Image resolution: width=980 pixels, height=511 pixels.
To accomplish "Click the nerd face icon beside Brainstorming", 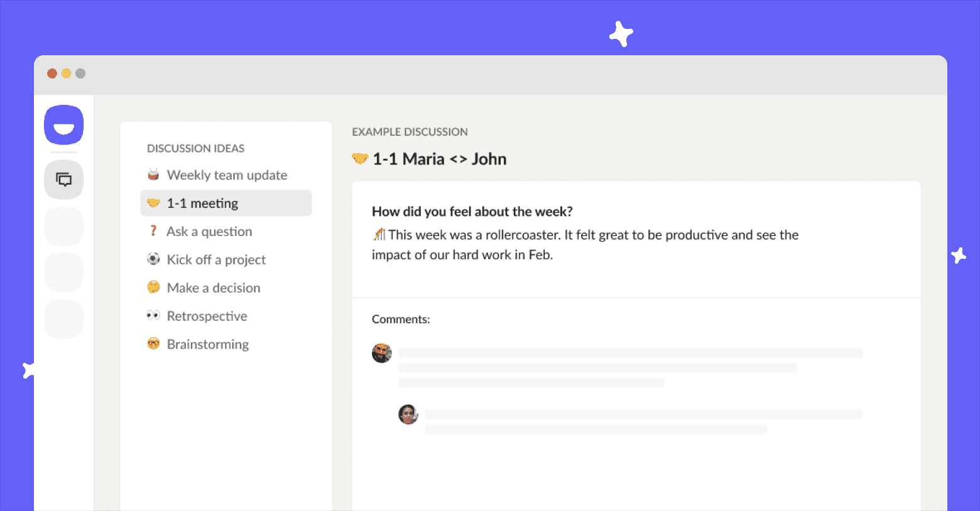I will (x=153, y=343).
